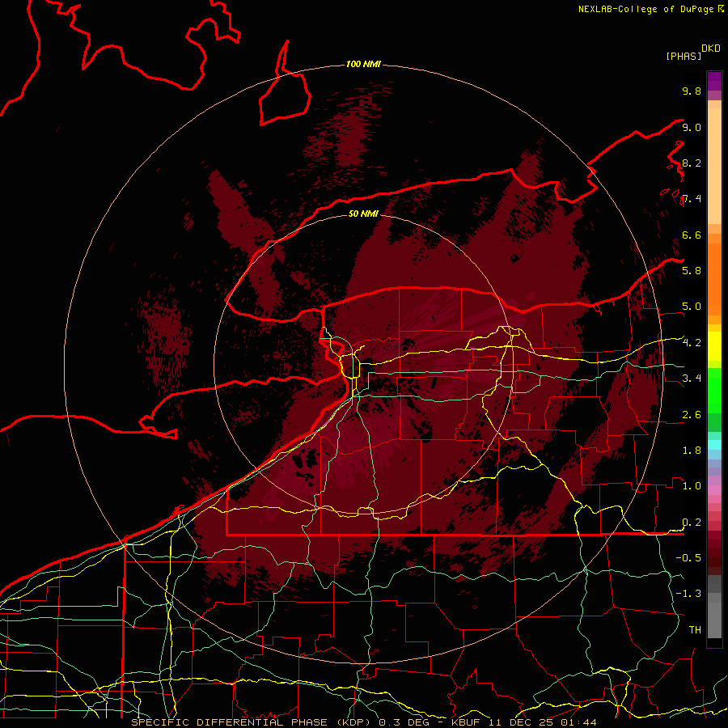Click the 5.0 color scale label
Image resolution: width=728 pixels, height=728 pixels.
click(x=692, y=307)
